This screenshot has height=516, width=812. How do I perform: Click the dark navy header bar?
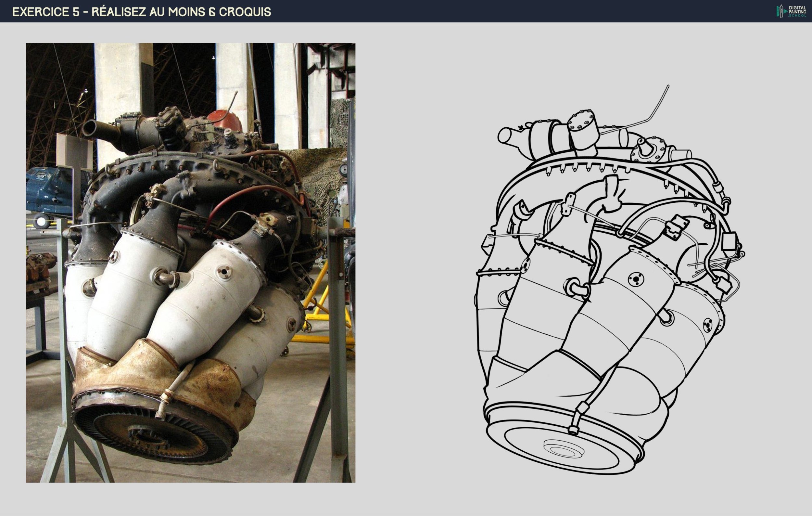[472, 11]
